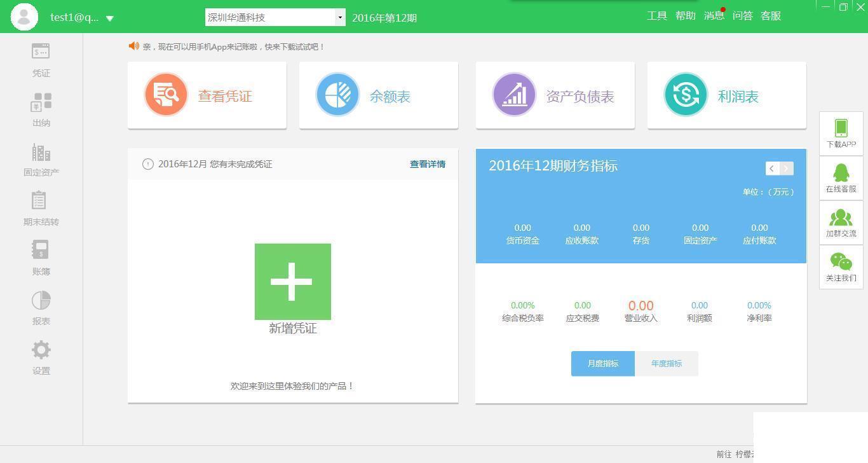Image resolution: width=868 pixels, height=463 pixels.
Task: Click the 欢迎来到这里体验我们的产品 welcome text
Action: pyautogui.click(x=292, y=386)
